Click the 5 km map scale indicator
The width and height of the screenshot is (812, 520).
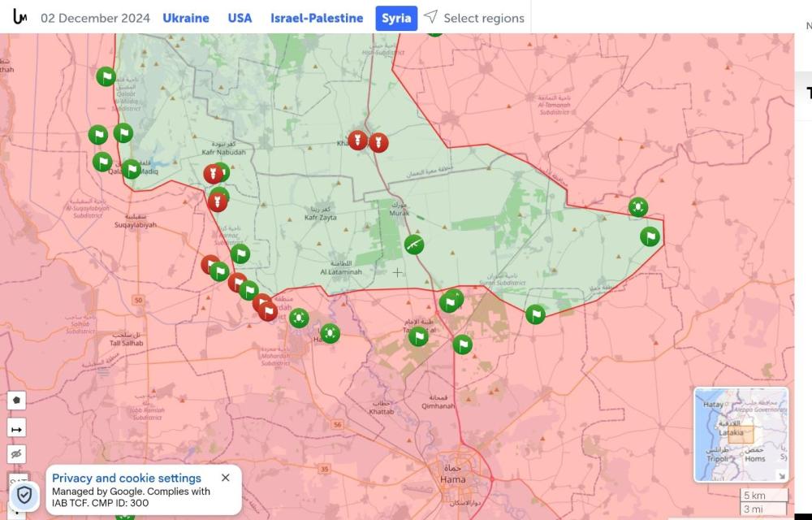tap(763, 496)
